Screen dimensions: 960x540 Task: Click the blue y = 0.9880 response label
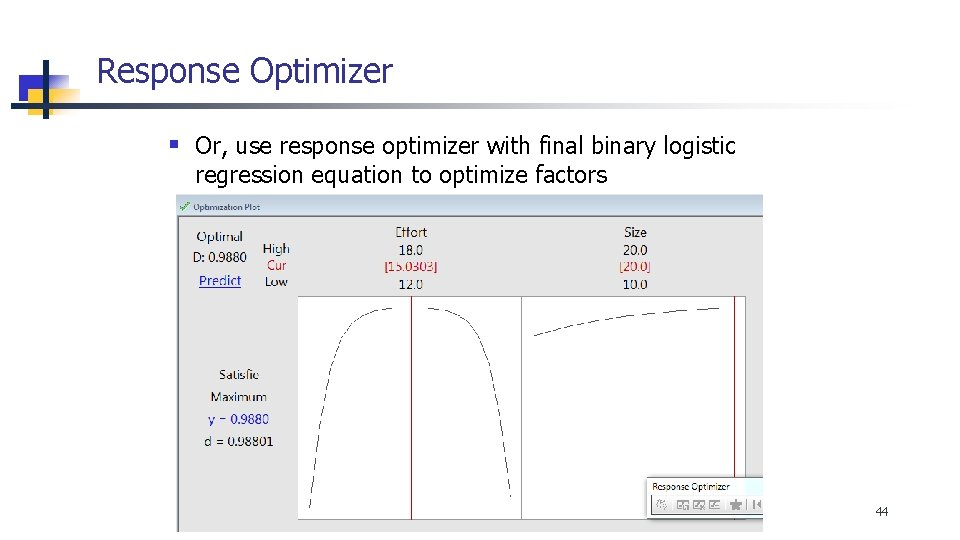[238, 419]
